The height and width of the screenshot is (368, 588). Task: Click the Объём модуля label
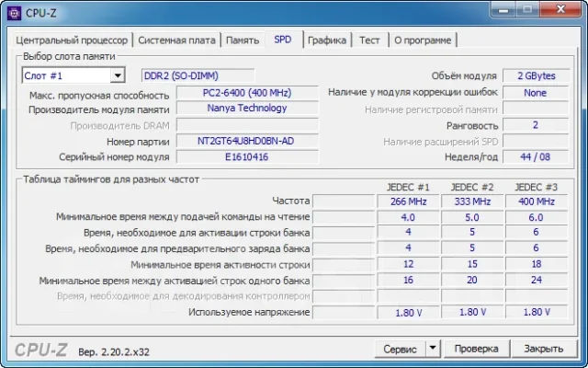464,76
